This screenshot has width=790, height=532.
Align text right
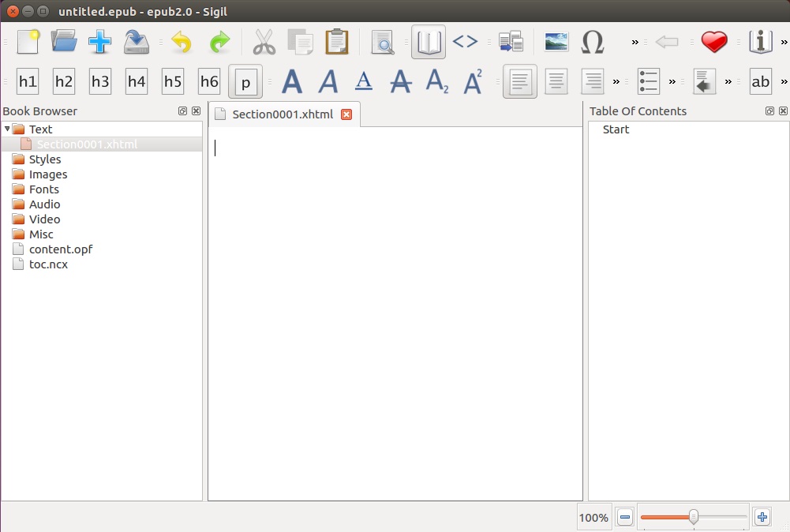coord(593,81)
